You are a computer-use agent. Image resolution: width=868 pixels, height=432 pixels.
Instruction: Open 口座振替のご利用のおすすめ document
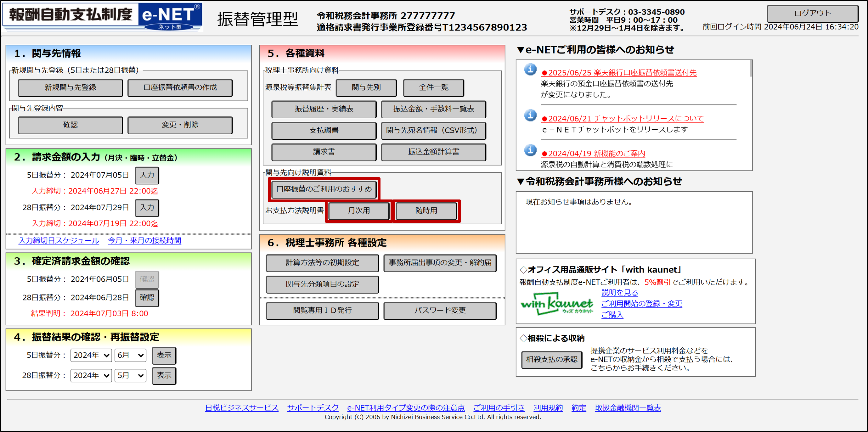(324, 189)
